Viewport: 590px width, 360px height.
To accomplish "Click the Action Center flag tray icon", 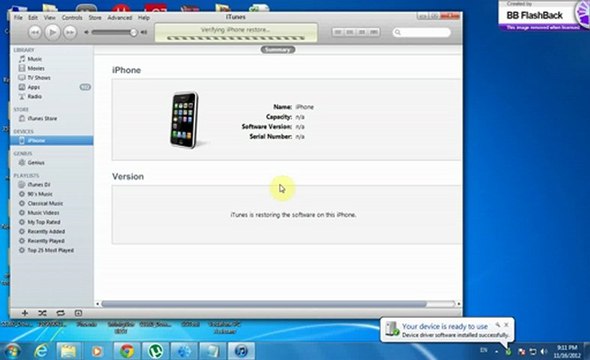I will point(522,351).
